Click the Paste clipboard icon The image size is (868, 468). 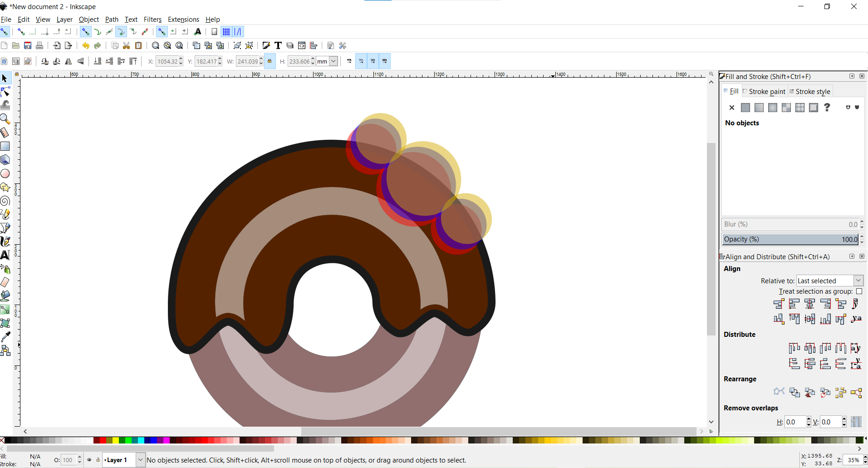(138, 45)
